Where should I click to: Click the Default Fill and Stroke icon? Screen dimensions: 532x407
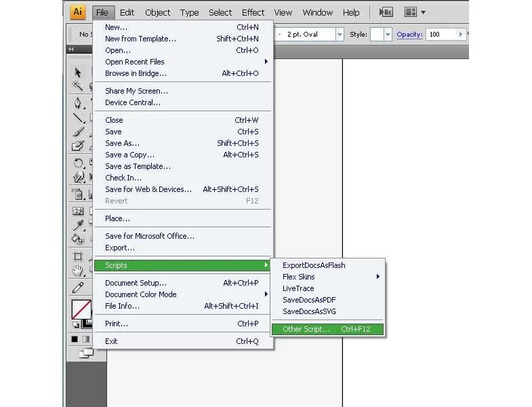click(76, 325)
